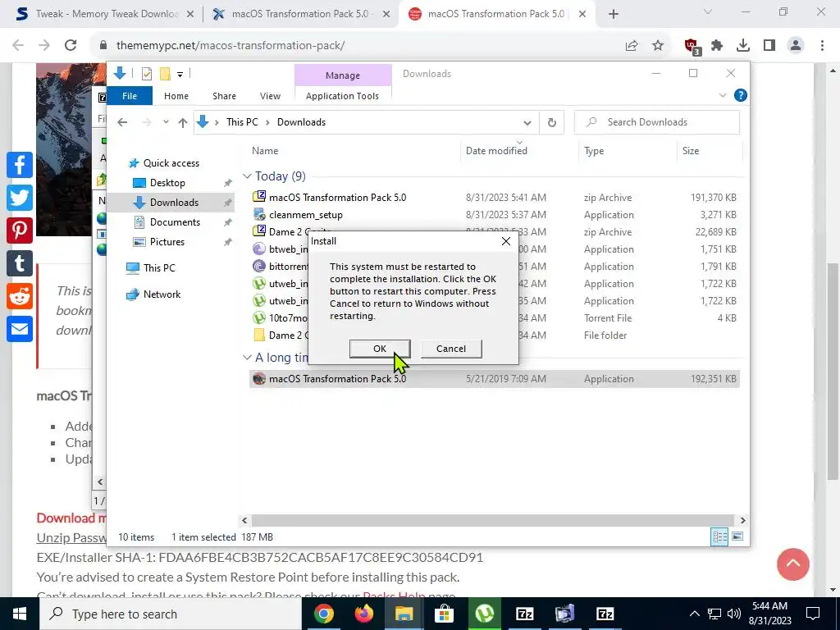
Task: Open Explorer help question mark icon
Action: click(741, 95)
